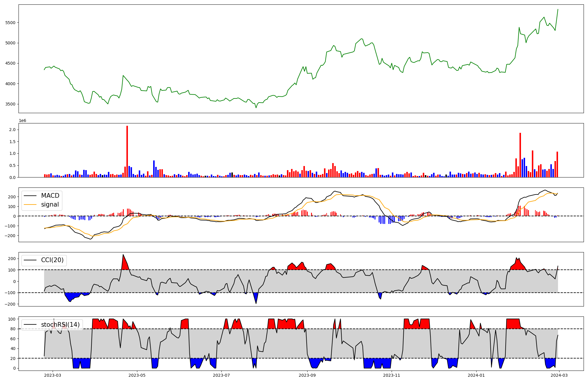Click the CCI(20) legend entry
Screen dimensions: 588x382
pos(52,260)
